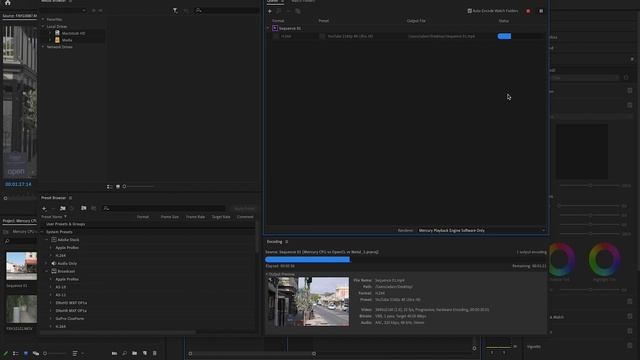The image size is (640, 360).
Task: Click the output file path link
Action: click(441, 36)
